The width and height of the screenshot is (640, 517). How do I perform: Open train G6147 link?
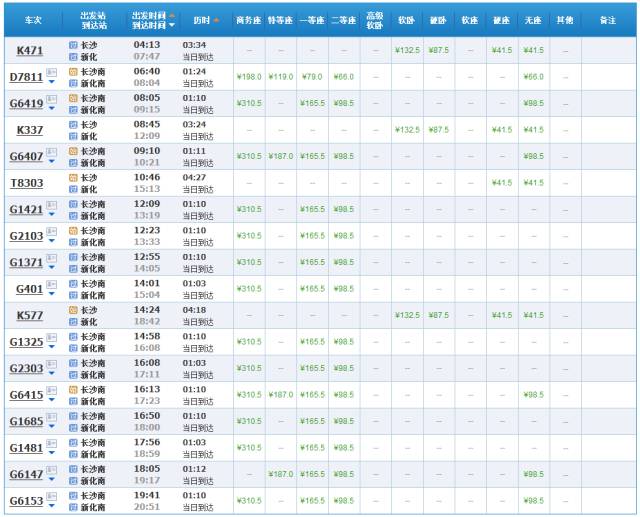27,475
